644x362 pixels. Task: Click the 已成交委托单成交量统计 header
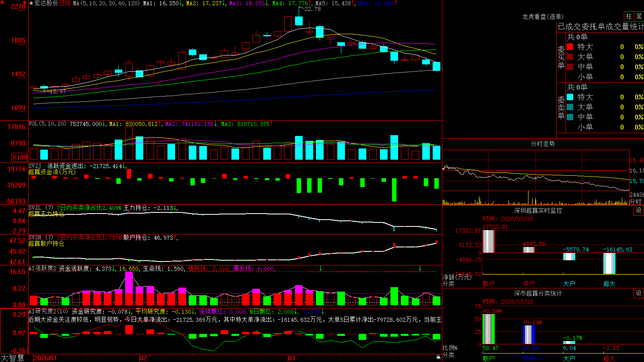pyautogui.click(x=601, y=27)
